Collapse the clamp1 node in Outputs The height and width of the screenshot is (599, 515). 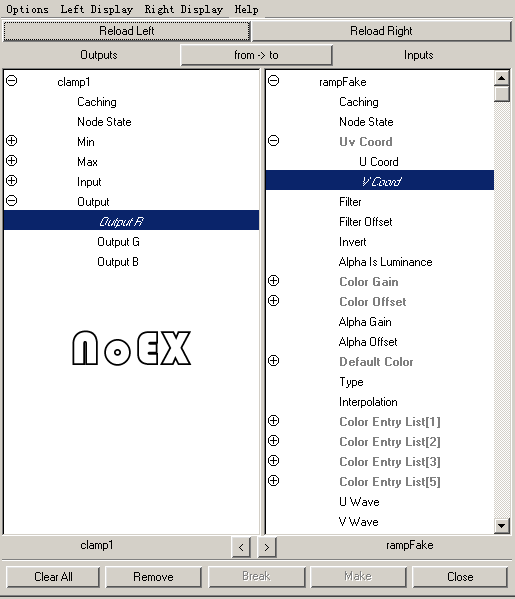(x=12, y=81)
